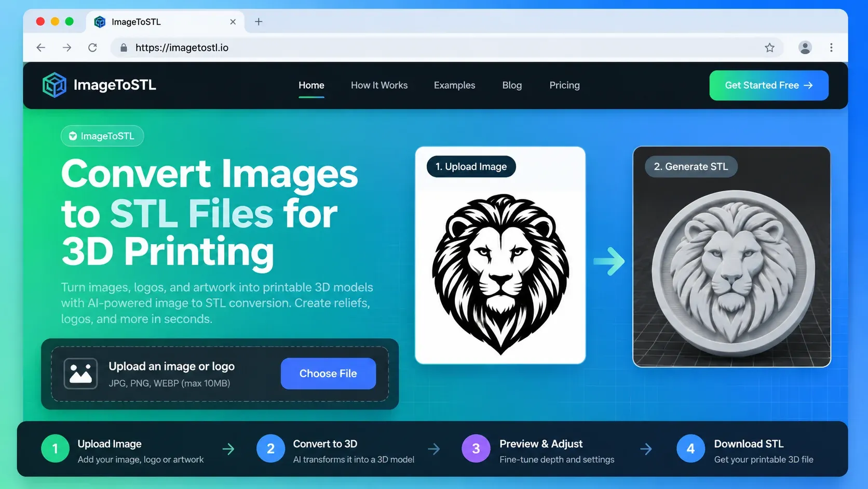Click the Choose File button
Screen dimensions: 868x489
click(328, 373)
